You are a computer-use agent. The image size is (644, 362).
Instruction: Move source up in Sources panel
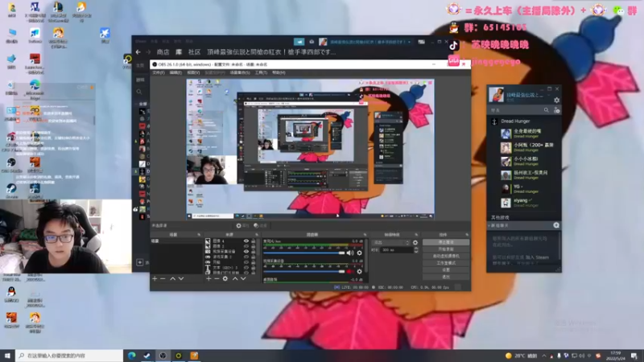pos(235,278)
